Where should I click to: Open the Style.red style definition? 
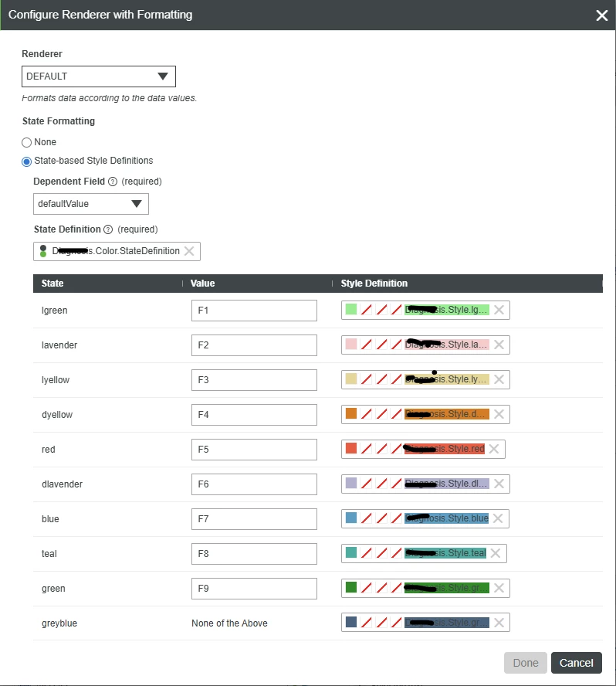[444, 449]
